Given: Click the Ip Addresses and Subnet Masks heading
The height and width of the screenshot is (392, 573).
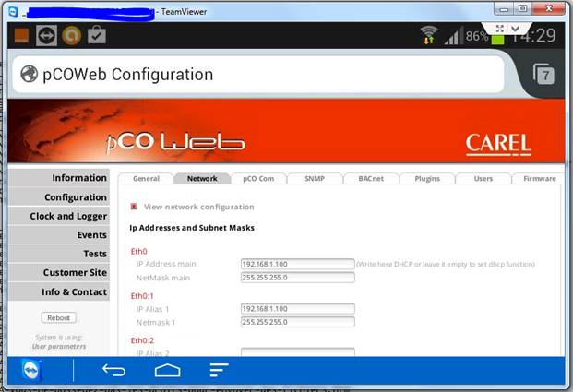Looking at the screenshot, I should (192, 228).
